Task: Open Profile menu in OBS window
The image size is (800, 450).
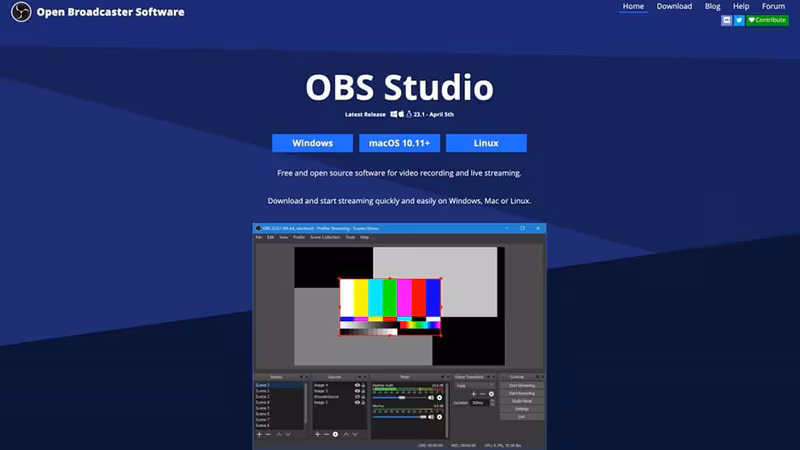Action: click(299, 237)
